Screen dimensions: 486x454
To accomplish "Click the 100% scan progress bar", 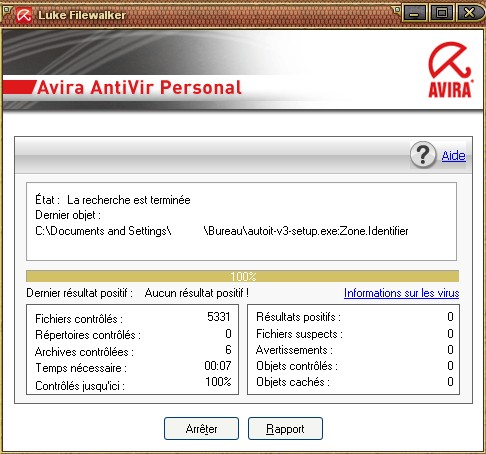I will [243, 276].
